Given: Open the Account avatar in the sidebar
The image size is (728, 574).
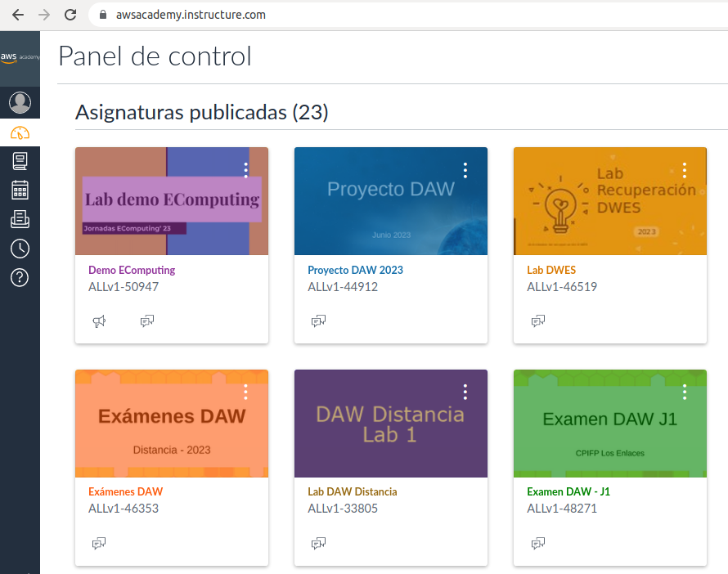Looking at the screenshot, I should pos(20,102).
